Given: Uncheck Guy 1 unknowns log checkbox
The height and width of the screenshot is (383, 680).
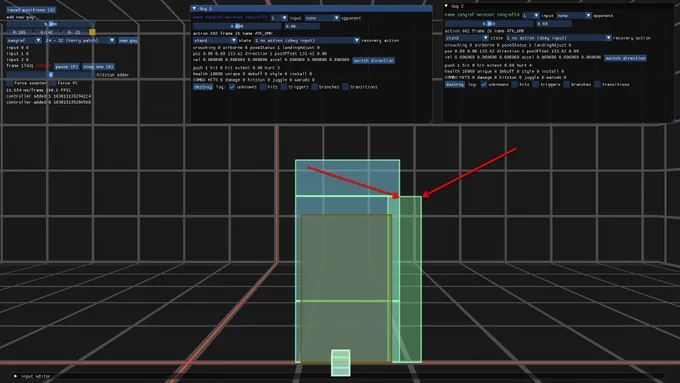Looking at the screenshot, I should tap(232, 87).
